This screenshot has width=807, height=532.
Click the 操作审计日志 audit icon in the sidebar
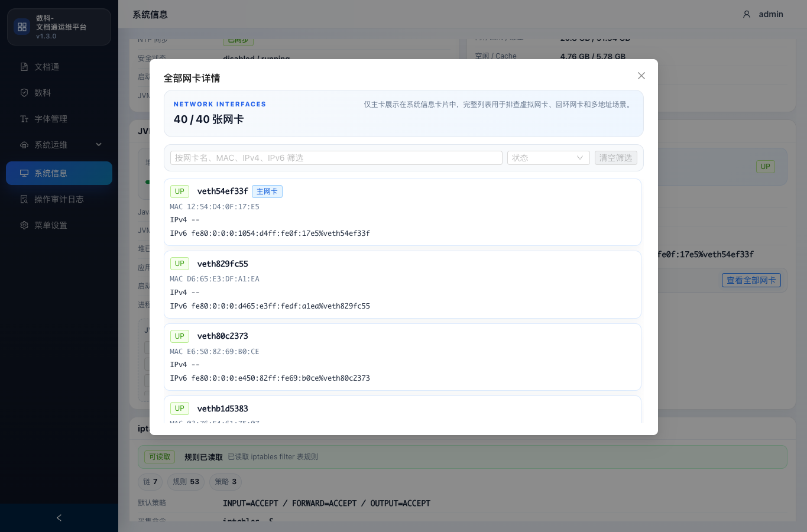coord(24,199)
